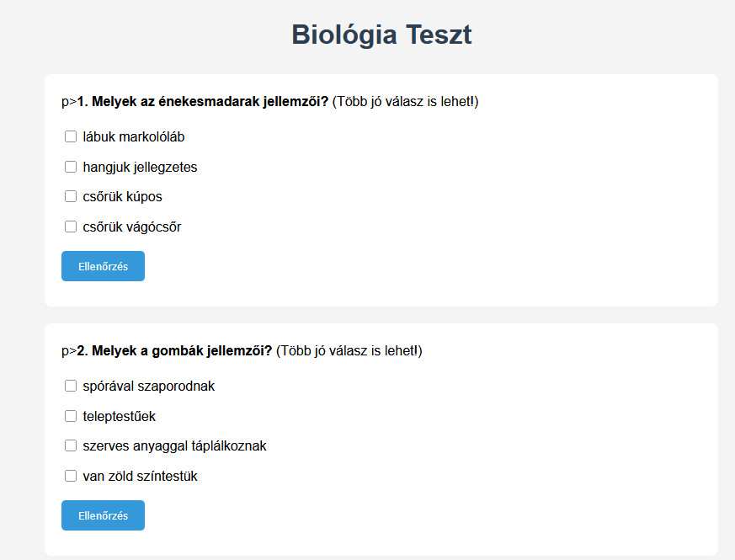Check 'spórával szaporodnak' checkbox
Image resolution: width=735 pixels, height=560 pixels.
(71, 386)
